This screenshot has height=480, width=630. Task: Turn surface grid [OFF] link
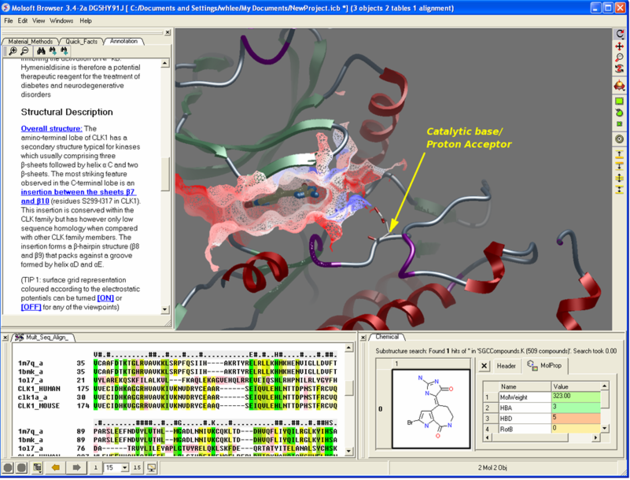31,307
